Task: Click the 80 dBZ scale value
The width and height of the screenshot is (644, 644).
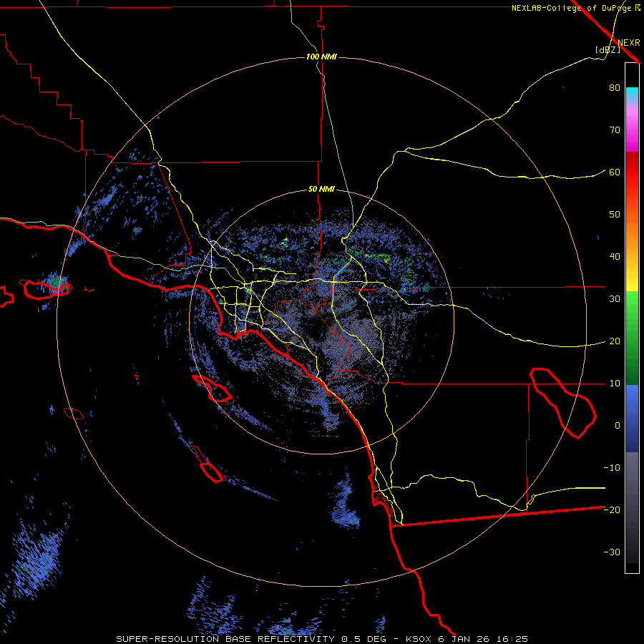Action: tap(615, 88)
